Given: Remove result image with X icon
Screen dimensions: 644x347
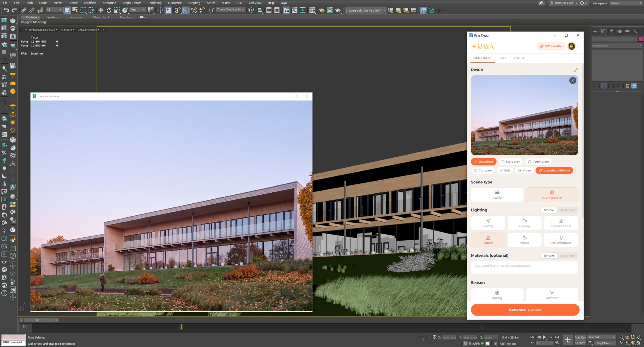Looking at the screenshot, I should (x=573, y=81).
